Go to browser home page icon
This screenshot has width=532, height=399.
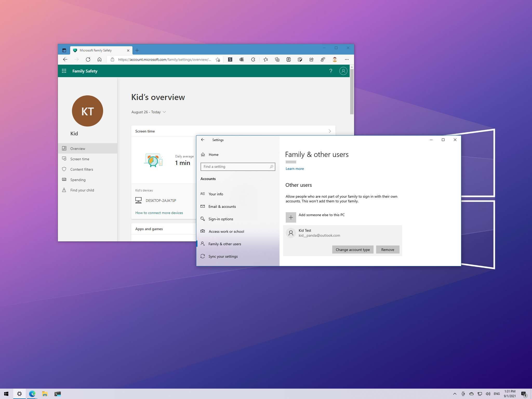pos(99,59)
